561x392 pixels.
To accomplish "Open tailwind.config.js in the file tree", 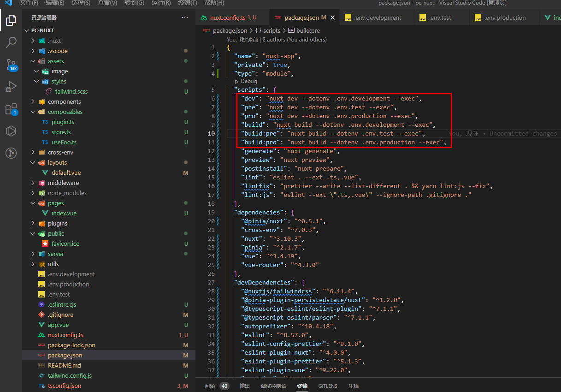I will click(x=70, y=375).
